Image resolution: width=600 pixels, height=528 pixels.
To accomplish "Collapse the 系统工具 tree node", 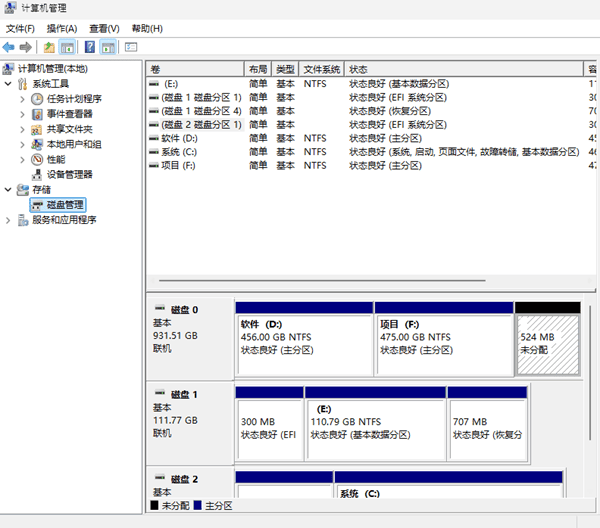I will tap(9, 84).
